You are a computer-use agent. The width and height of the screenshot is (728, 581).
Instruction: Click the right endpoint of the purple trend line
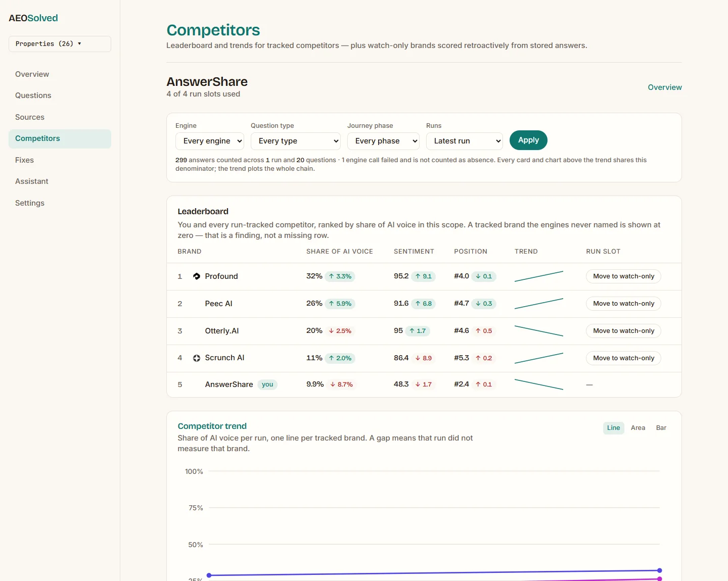pyautogui.click(x=660, y=570)
